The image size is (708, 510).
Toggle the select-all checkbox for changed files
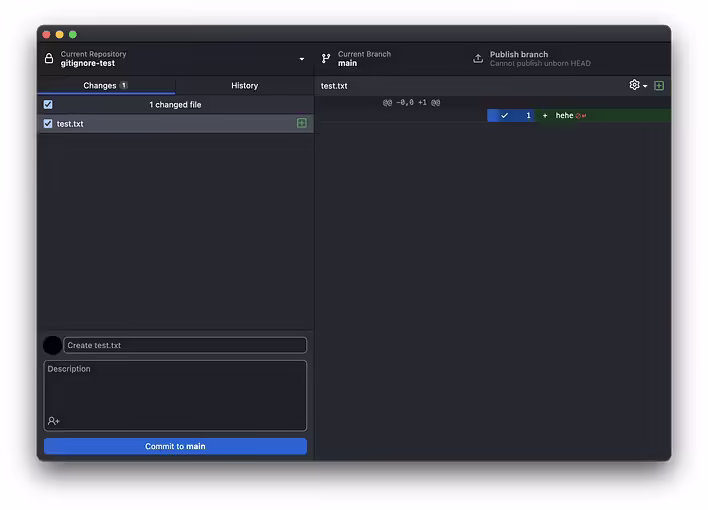tap(48, 104)
